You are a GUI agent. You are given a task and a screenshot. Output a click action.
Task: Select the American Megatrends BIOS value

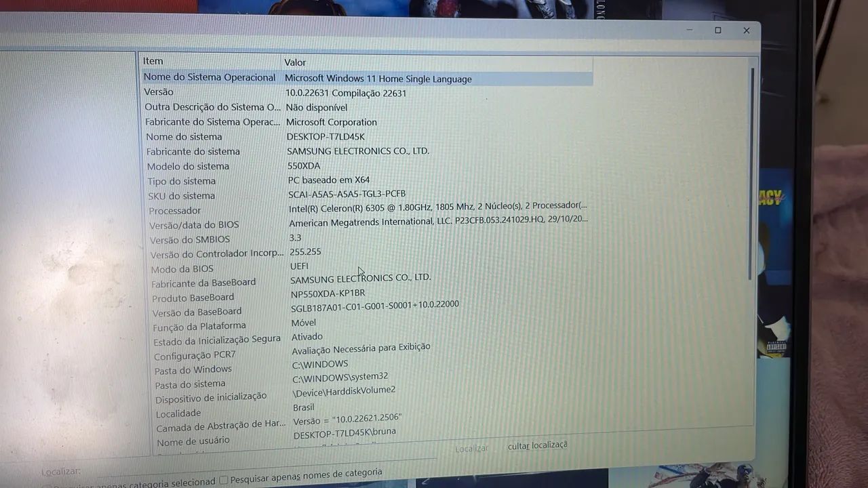(438, 221)
